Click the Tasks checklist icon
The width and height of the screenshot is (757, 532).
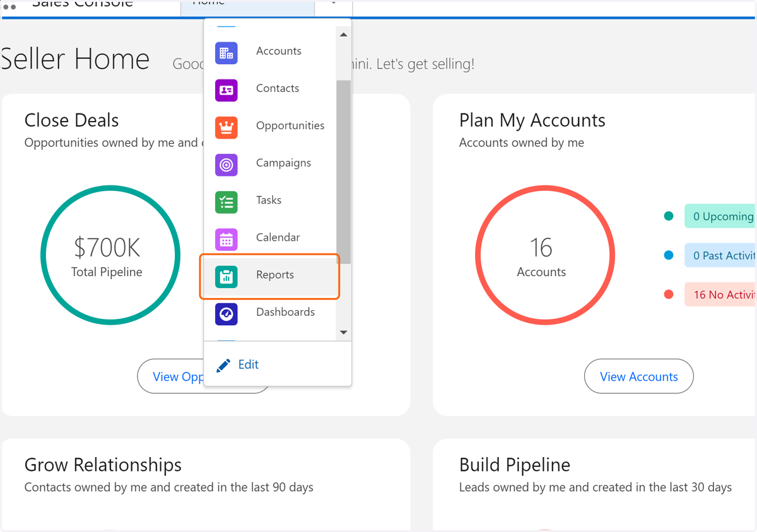tap(226, 202)
